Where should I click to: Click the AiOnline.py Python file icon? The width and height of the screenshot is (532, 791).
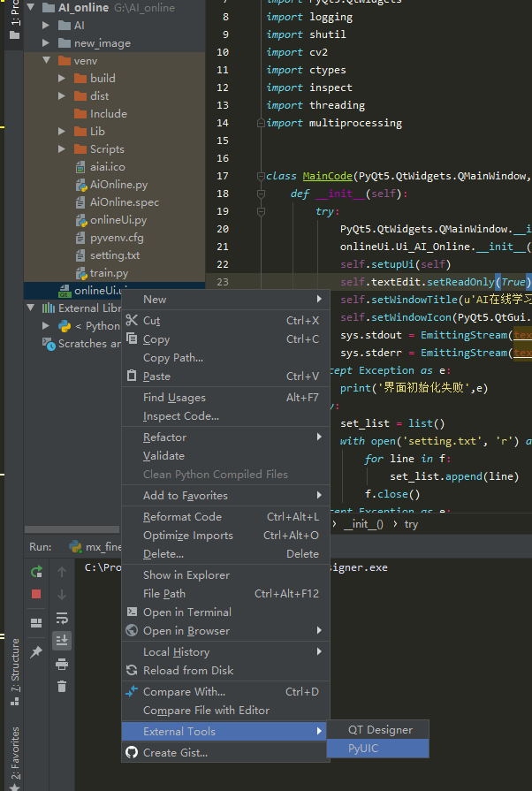coord(81,185)
